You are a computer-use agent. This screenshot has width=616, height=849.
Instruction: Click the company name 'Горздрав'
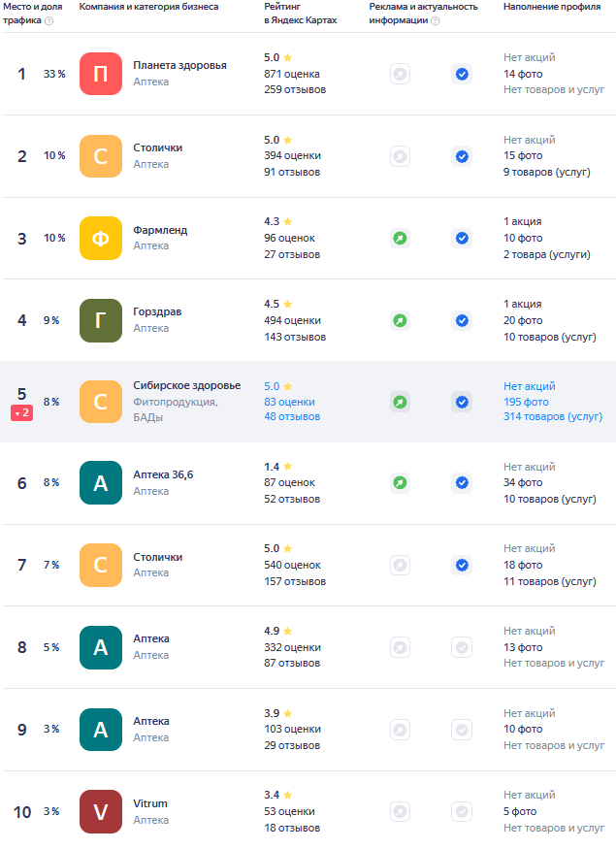point(157,311)
